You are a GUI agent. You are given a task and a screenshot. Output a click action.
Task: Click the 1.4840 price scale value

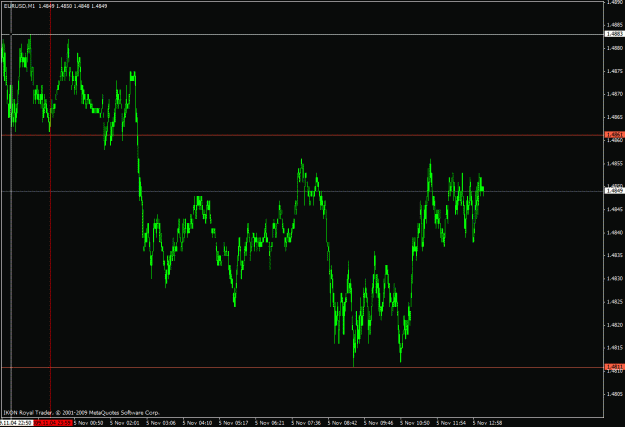click(615, 232)
